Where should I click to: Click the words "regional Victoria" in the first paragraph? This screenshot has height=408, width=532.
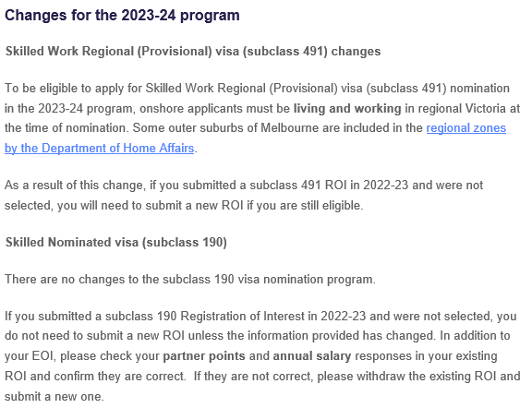[462, 109]
